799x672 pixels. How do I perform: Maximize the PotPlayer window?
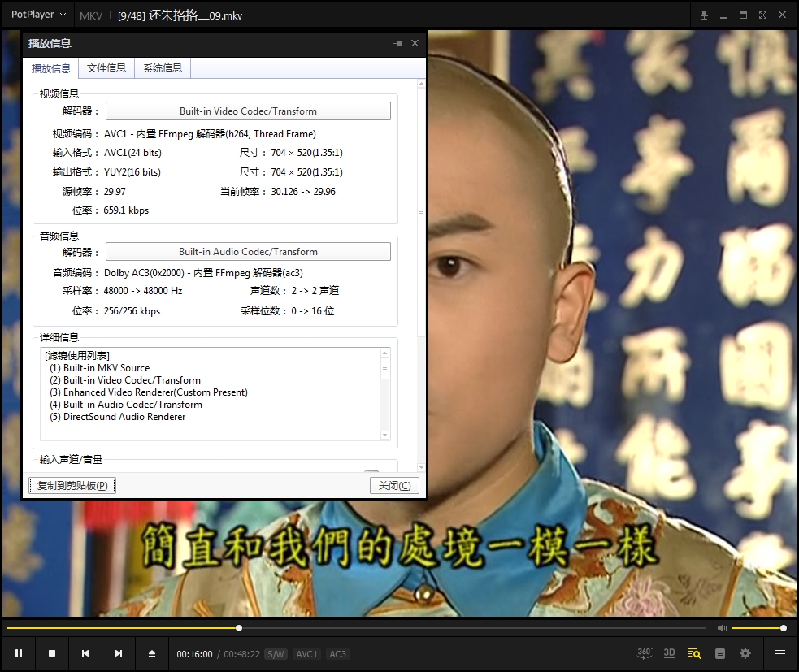(743, 15)
